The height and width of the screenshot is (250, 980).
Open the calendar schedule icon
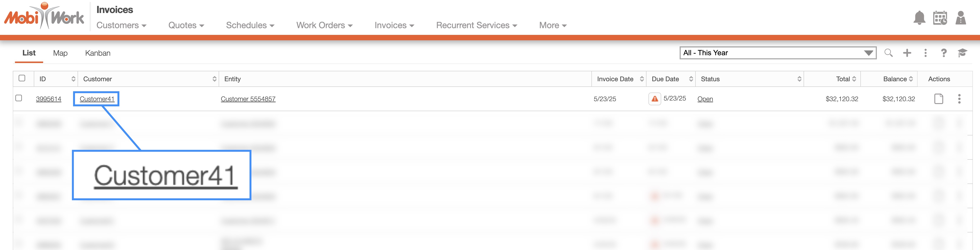(940, 18)
